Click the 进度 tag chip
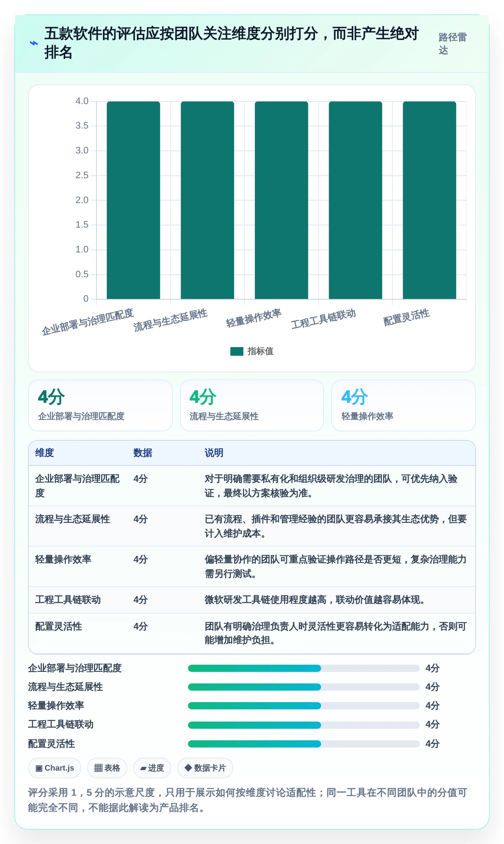The width and height of the screenshot is (504, 844). coord(152,768)
